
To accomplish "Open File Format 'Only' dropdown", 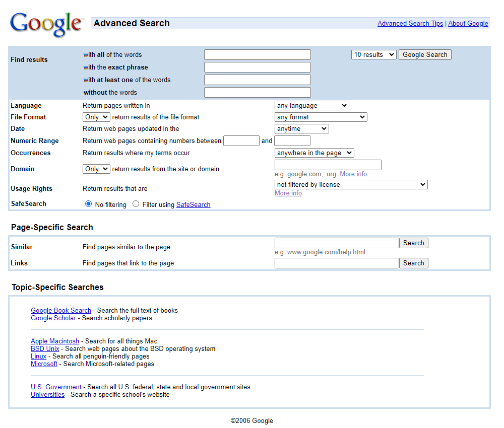I will 96,117.
